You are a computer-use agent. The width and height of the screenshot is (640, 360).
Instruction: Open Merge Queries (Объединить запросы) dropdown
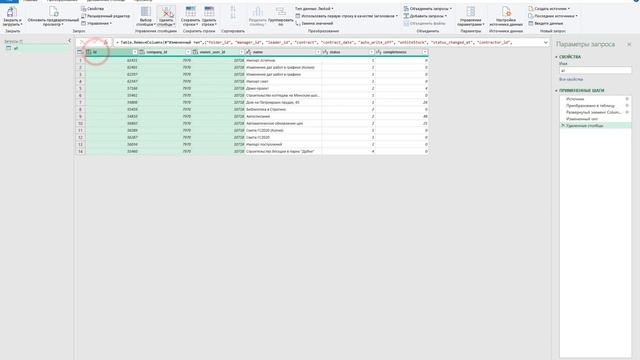point(428,9)
